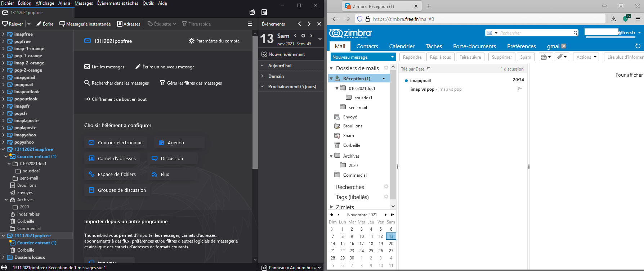Click the Relever get messages icon
The width and height of the screenshot is (644, 271).
[5, 24]
